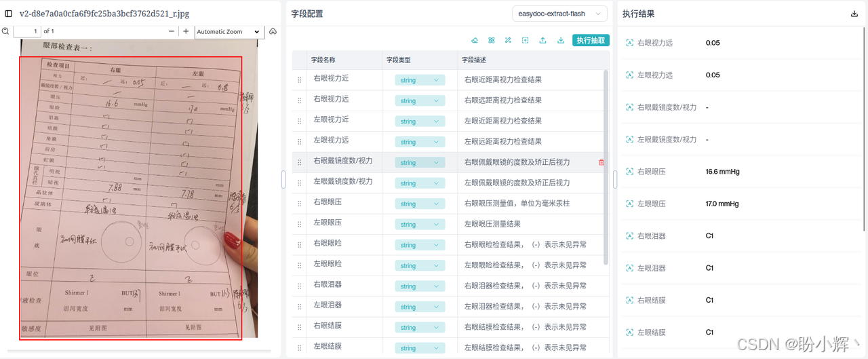The height and width of the screenshot is (359, 868).
Task: Open the string type dropdown for 左眼泪器 field
Action: [x=420, y=307]
